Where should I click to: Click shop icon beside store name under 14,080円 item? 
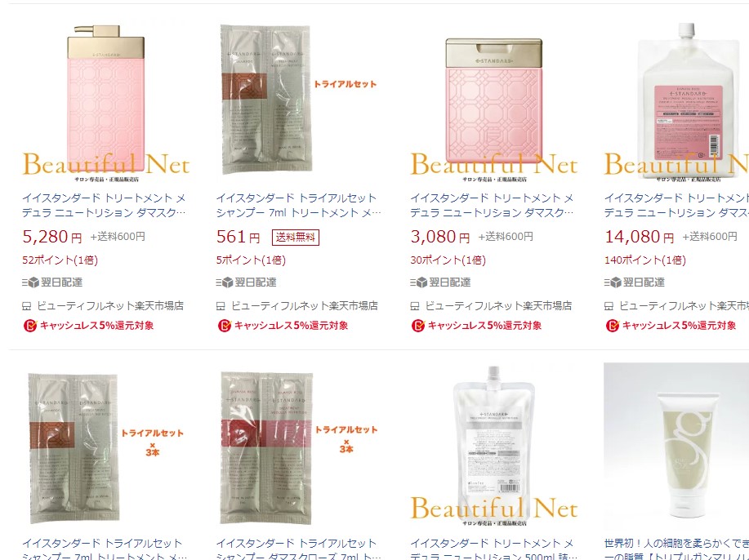(609, 306)
